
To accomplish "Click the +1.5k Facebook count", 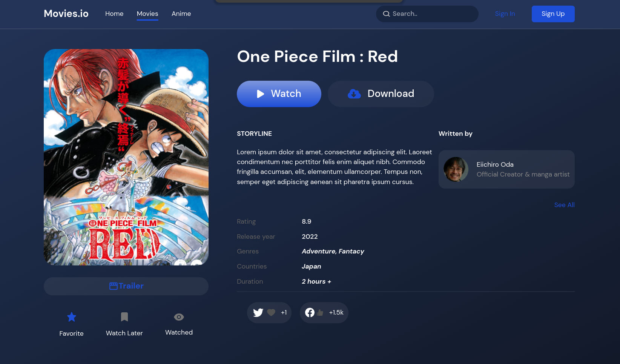I will tap(336, 312).
